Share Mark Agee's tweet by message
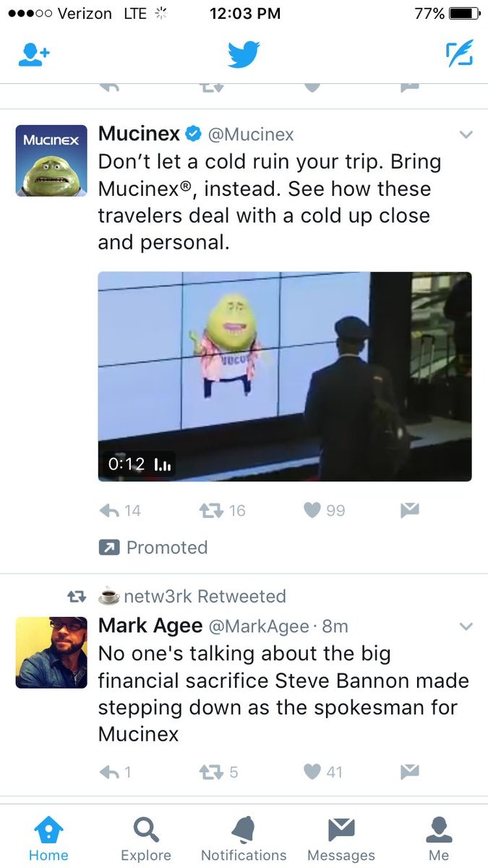This screenshot has height=868, width=488. click(410, 772)
